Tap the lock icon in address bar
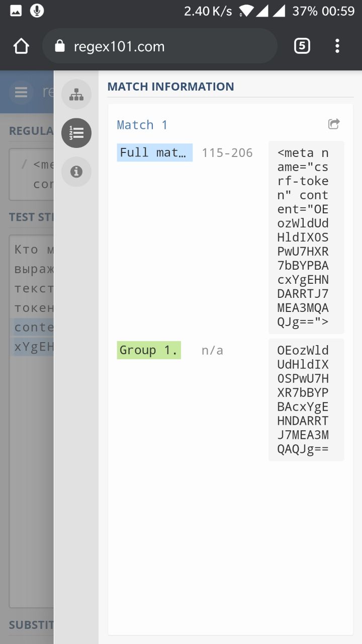 [x=60, y=46]
